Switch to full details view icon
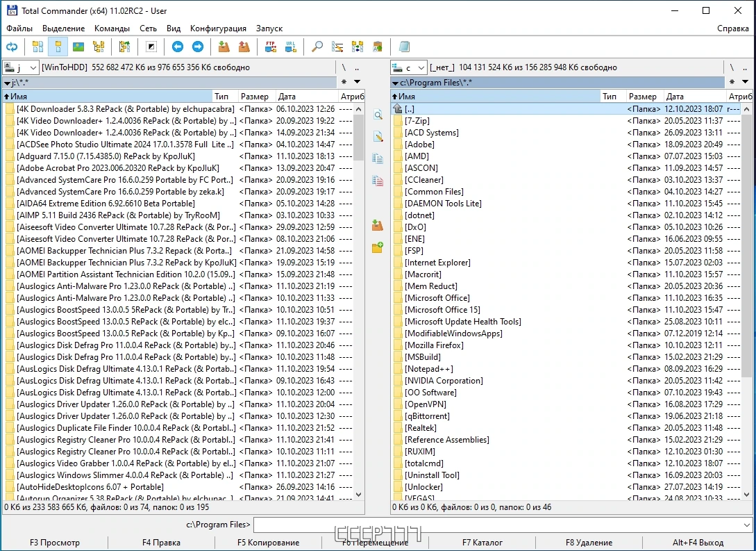Screen dimensions: 756x551 [58, 47]
